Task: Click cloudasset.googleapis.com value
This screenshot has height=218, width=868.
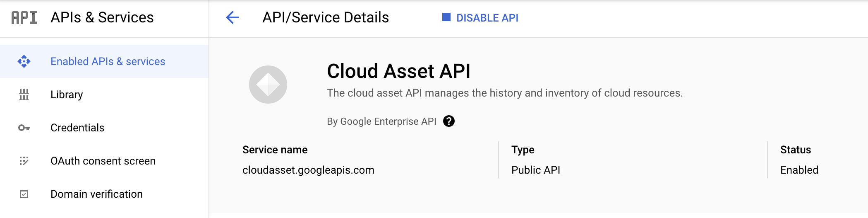Action: point(308,170)
